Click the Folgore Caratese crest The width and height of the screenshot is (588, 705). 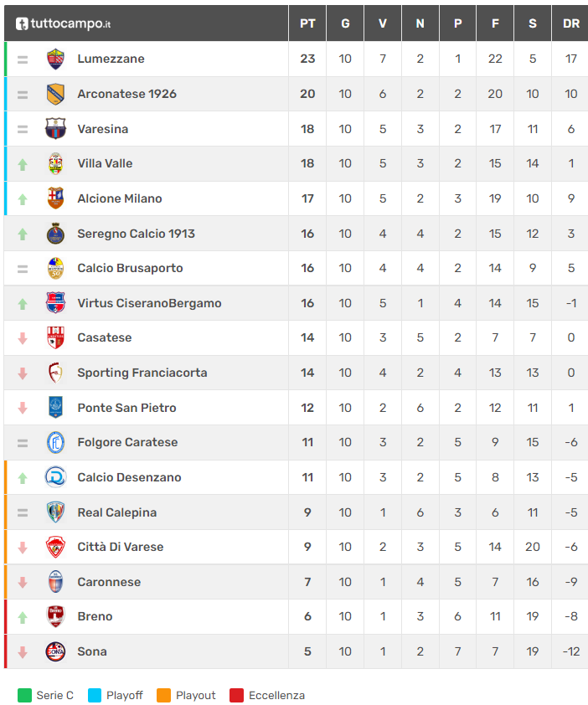tap(55, 442)
